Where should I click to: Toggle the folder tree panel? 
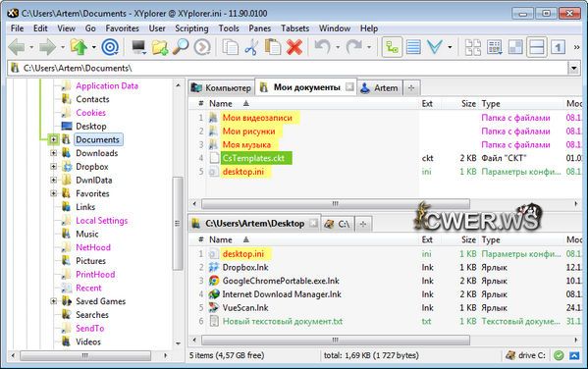(393, 47)
